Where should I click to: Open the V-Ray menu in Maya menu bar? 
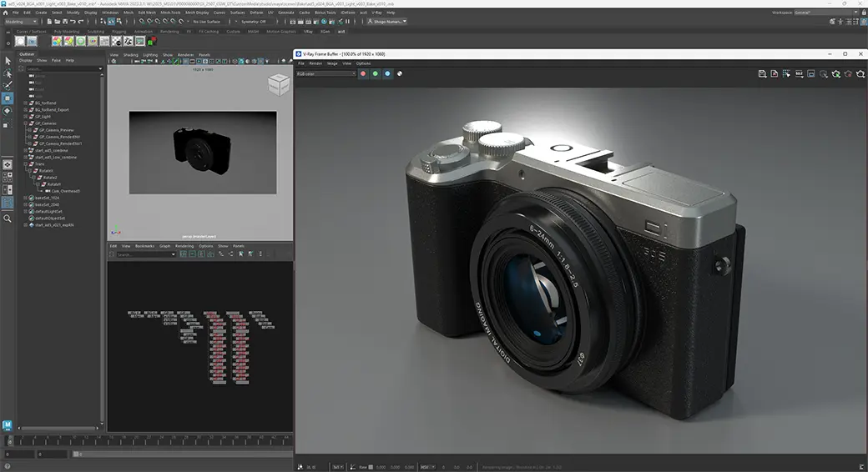pos(376,13)
